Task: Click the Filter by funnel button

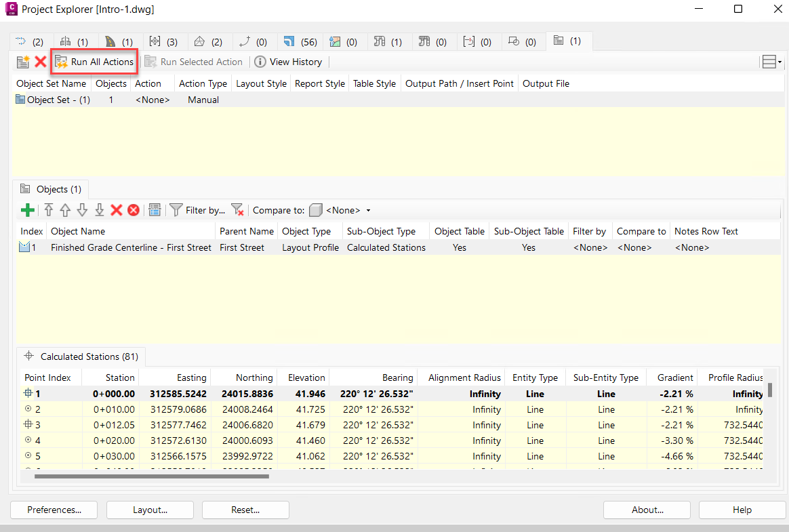Action: (x=197, y=210)
